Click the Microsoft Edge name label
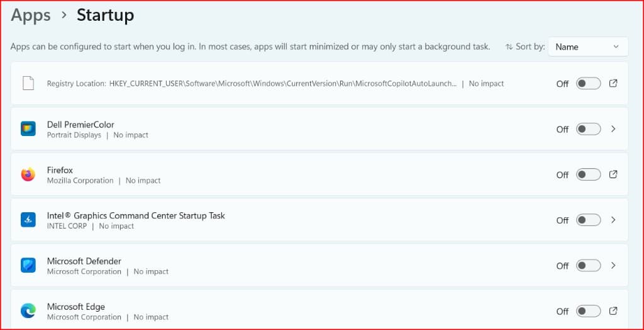 (x=76, y=307)
